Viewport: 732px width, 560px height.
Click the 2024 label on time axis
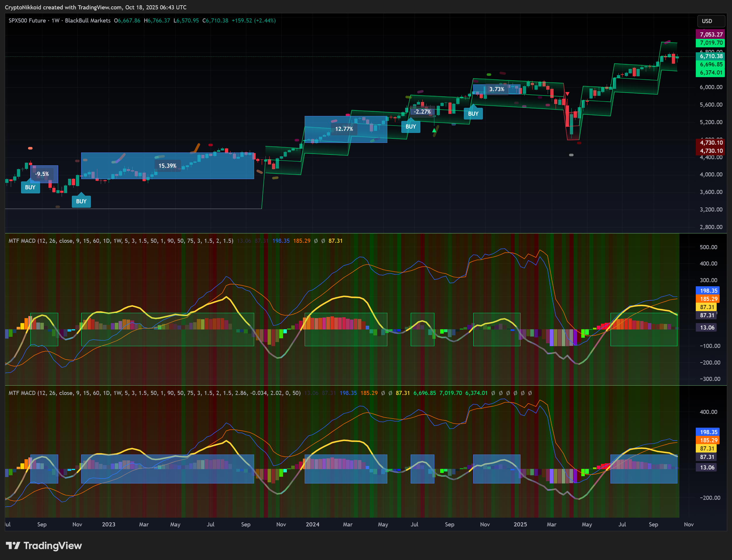pos(312,524)
